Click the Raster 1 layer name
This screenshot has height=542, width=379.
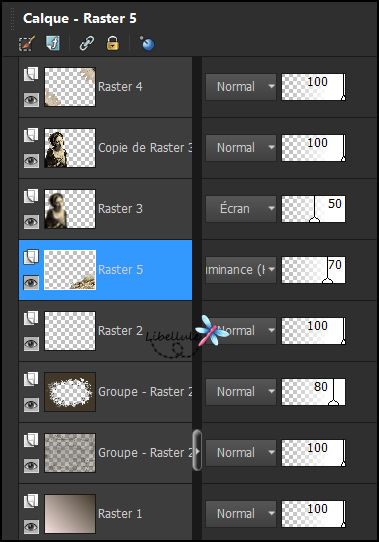120,514
